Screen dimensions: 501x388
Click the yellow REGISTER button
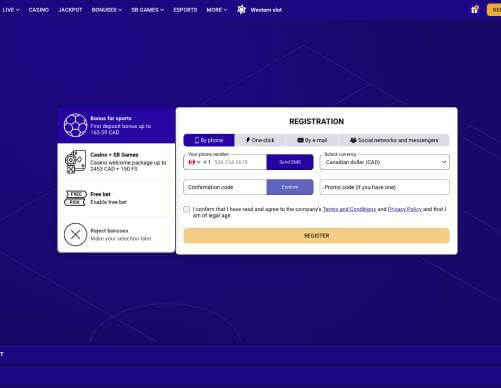(316, 236)
